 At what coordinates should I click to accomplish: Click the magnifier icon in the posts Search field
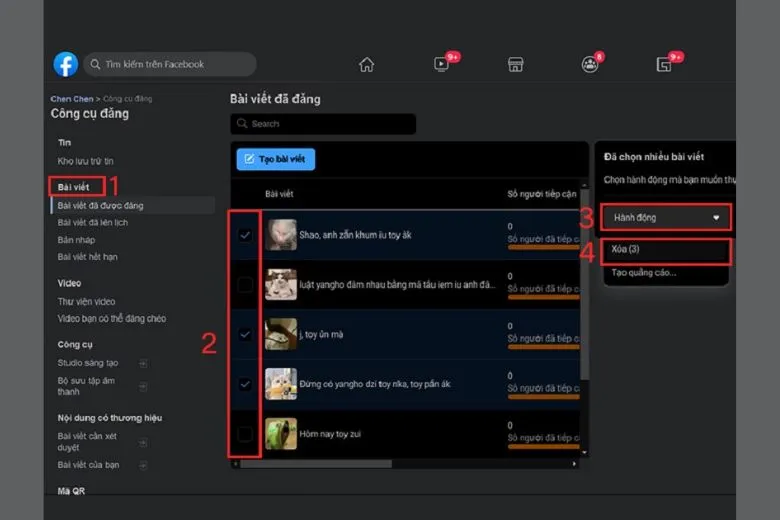(242, 123)
